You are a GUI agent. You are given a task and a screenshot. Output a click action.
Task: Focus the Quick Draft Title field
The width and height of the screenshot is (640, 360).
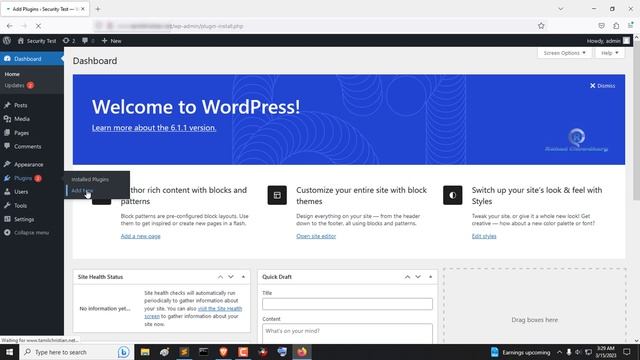[347, 304]
